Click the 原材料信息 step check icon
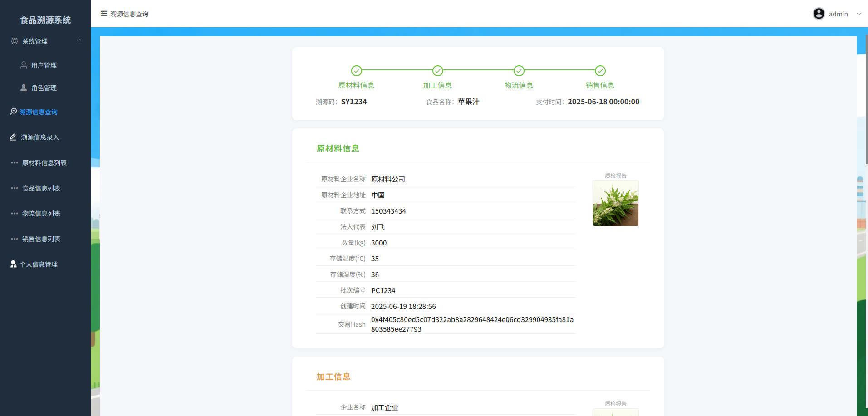This screenshot has width=868, height=416. pos(357,71)
